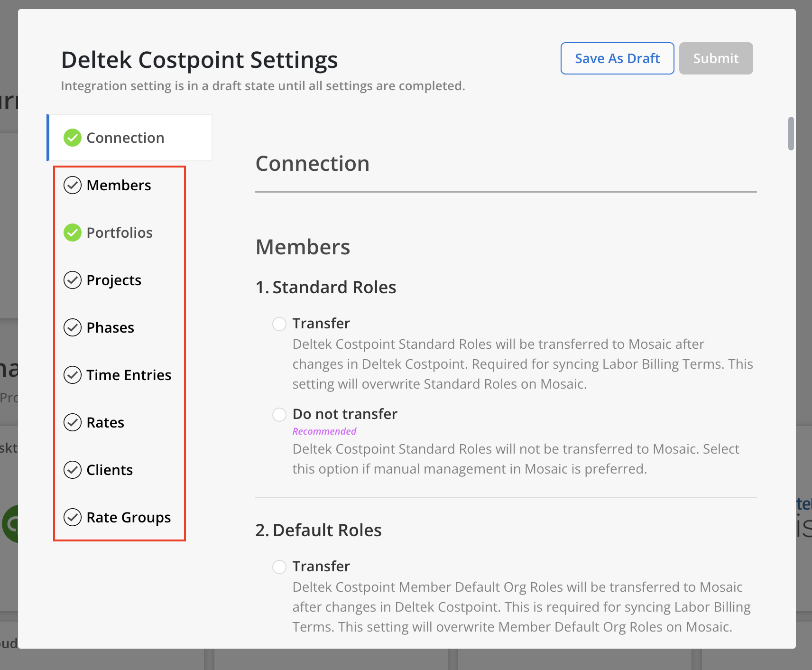Click the checkmark icon beside Projects

pos(73,280)
